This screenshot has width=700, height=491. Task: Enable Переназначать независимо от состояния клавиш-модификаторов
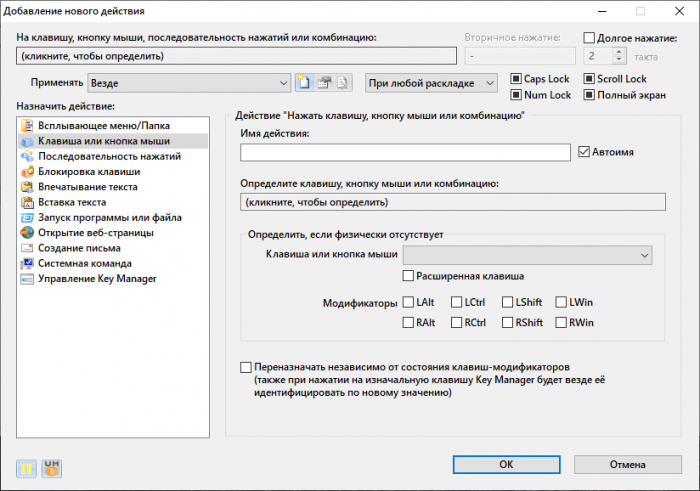[246, 367]
